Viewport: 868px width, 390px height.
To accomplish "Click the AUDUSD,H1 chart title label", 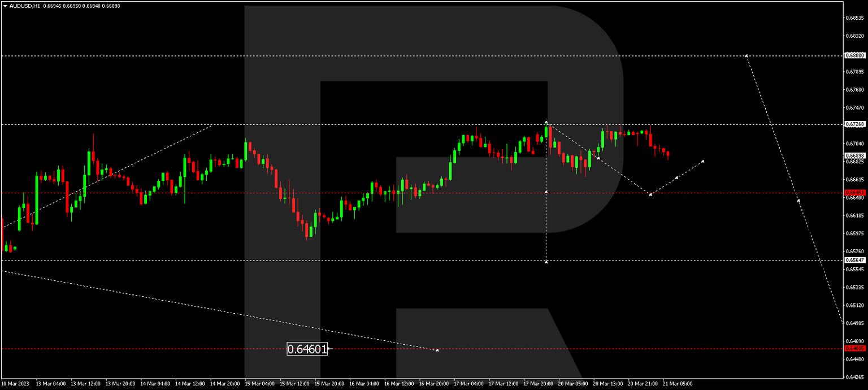I will (x=28, y=5).
